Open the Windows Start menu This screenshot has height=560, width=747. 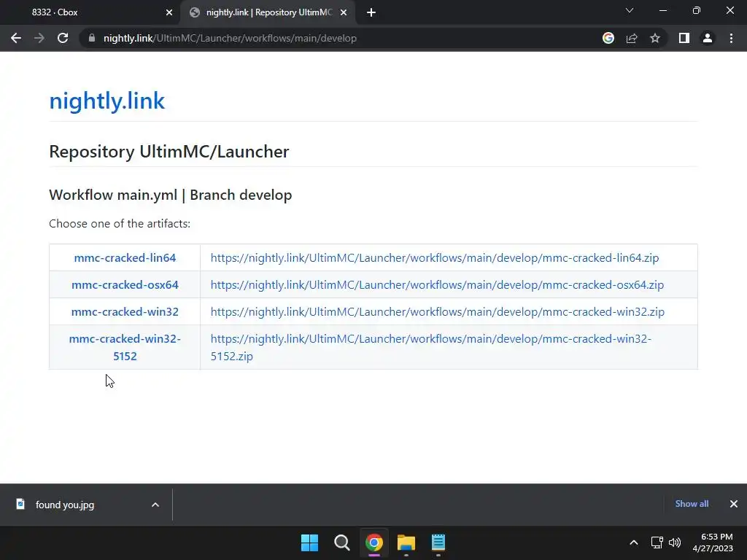click(x=309, y=542)
